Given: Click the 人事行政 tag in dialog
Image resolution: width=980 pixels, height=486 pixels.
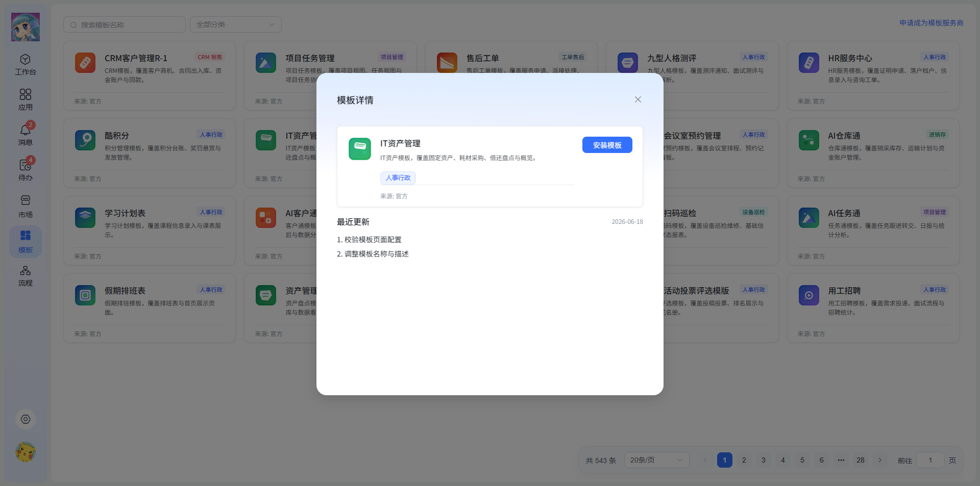Looking at the screenshot, I should point(398,178).
